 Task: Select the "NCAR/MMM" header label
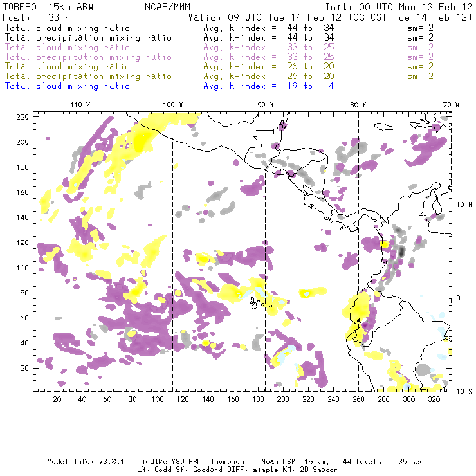pyautogui.click(x=167, y=7)
